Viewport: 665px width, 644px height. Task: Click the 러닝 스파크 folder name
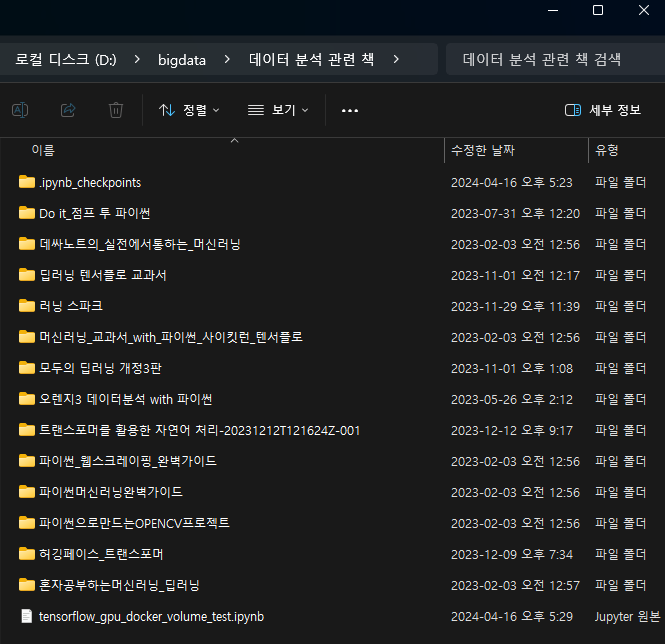click(x=71, y=306)
